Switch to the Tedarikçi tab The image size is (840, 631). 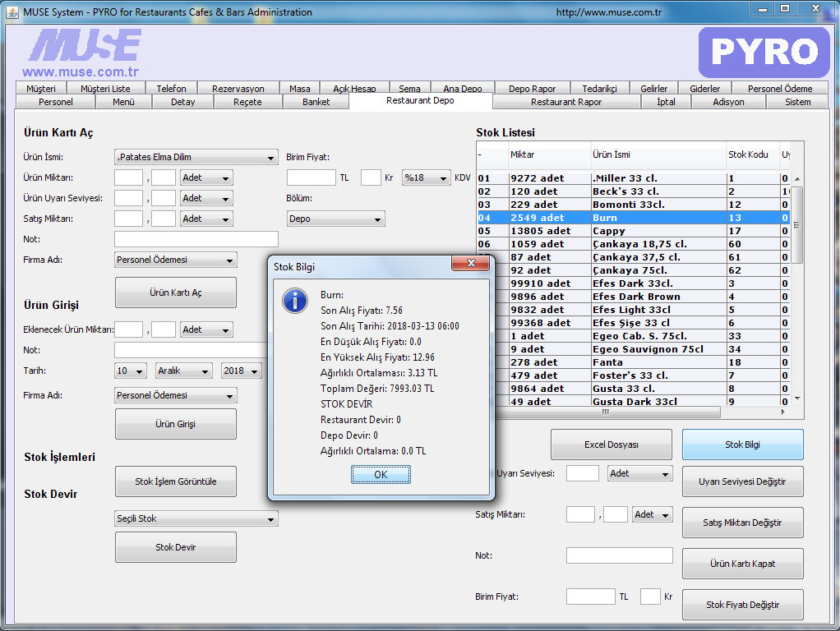click(x=599, y=89)
